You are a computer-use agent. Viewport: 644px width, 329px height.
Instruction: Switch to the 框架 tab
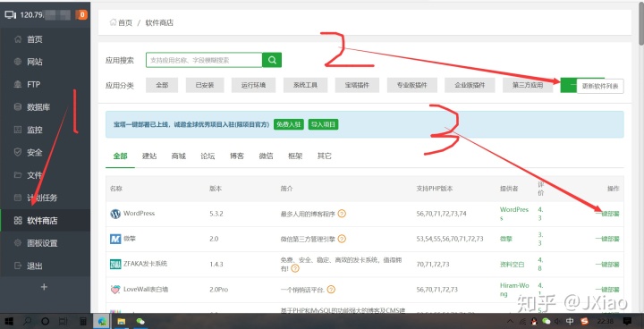pos(295,156)
